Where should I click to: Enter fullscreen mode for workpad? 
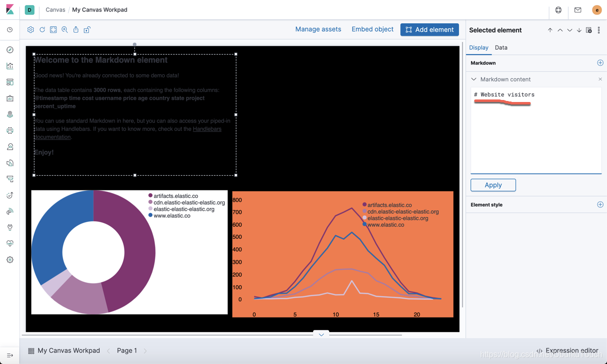54,30
